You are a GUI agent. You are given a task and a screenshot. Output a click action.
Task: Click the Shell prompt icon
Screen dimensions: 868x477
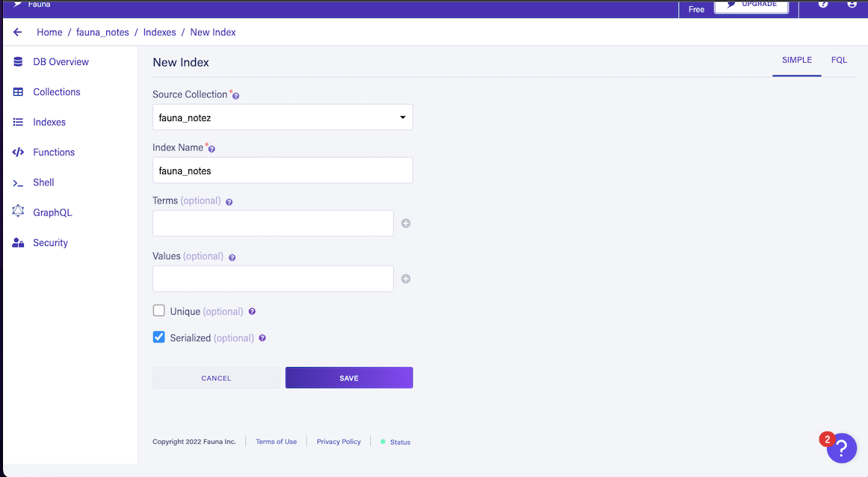tap(18, 182)
